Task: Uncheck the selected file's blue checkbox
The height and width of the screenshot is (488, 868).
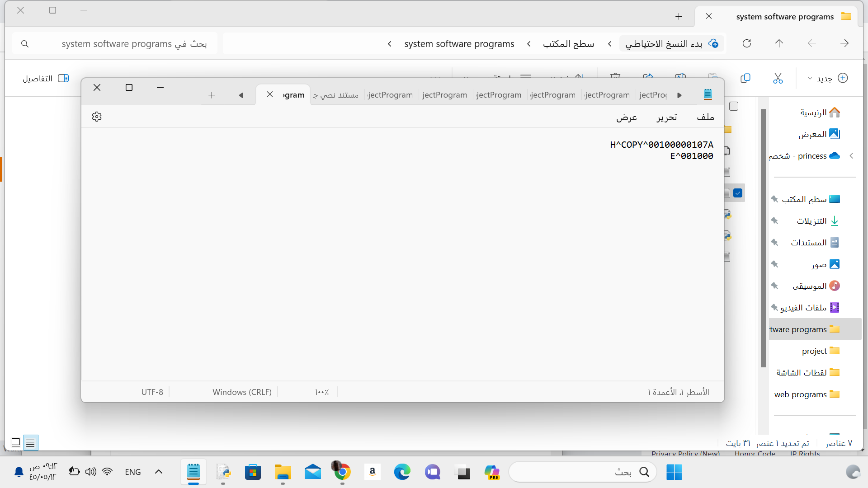Action: (x=739, y=193)
